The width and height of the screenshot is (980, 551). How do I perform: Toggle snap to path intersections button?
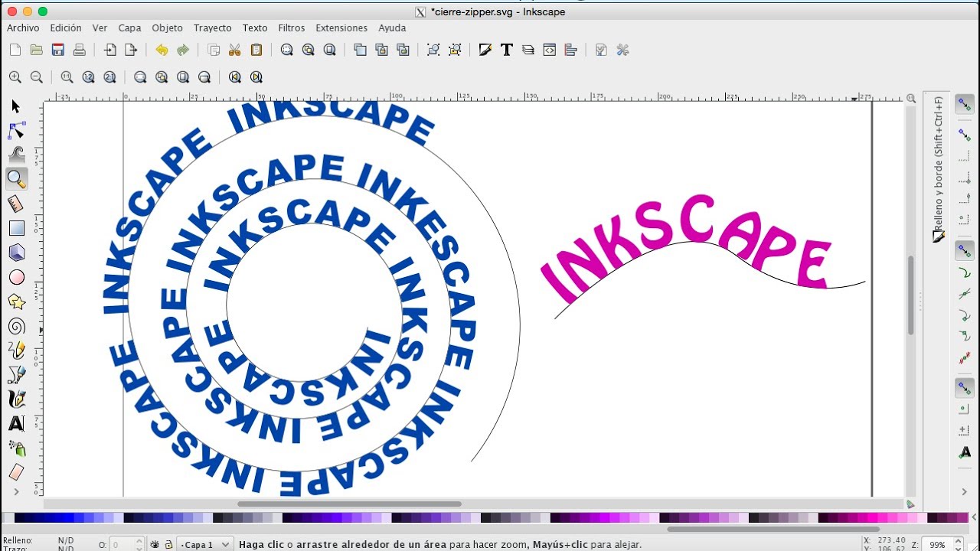point(964,295)
